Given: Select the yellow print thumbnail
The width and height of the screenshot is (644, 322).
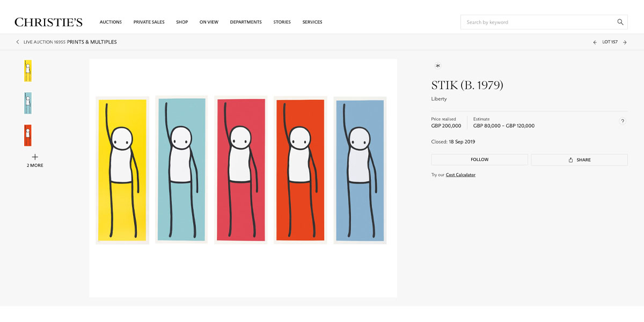Looking at the screenshot, I should click(28, 71).
